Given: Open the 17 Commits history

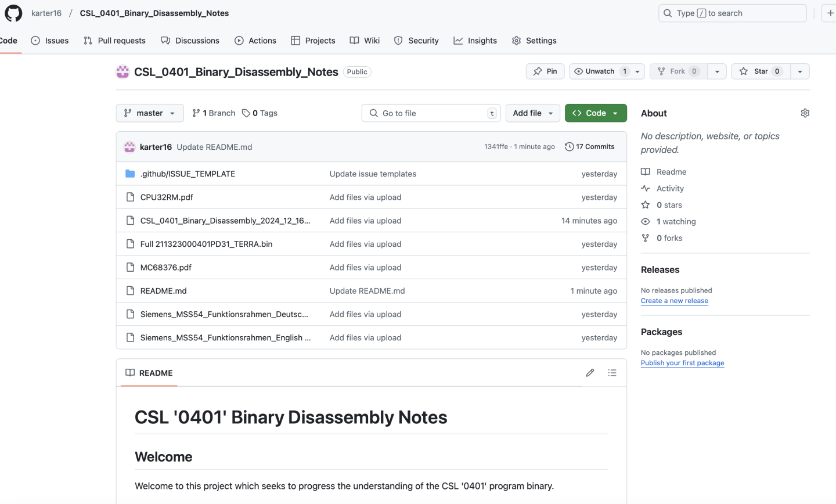Looking at the screenshot, I should point(589,147).
